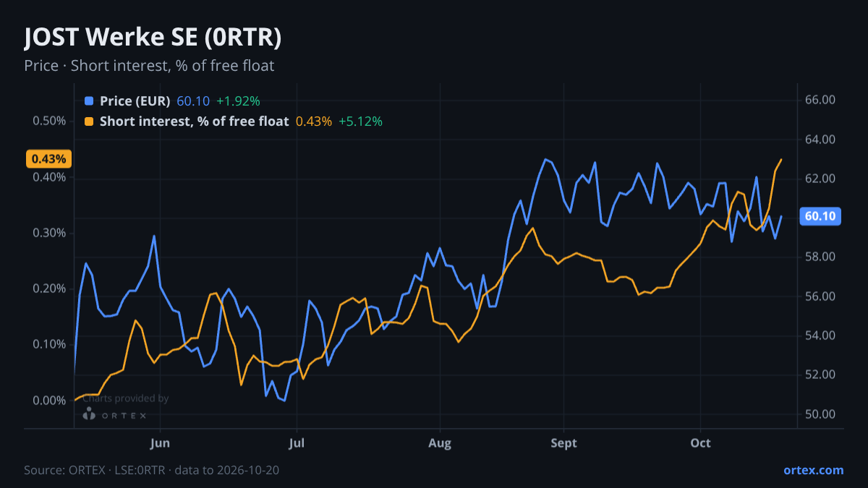Viewport: 868px width, 488px height.
Task: Click the blue Price legend swatch
Action: pos(89,100)
